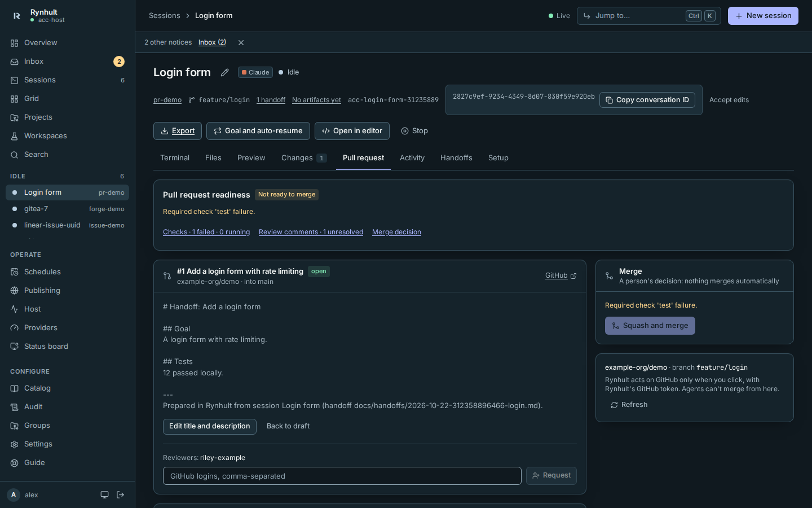This screenshot has height=508, width=812.
Task: Click the pull request icon beside #1 title
Action: pyautogui.click(x=167, y=276)
